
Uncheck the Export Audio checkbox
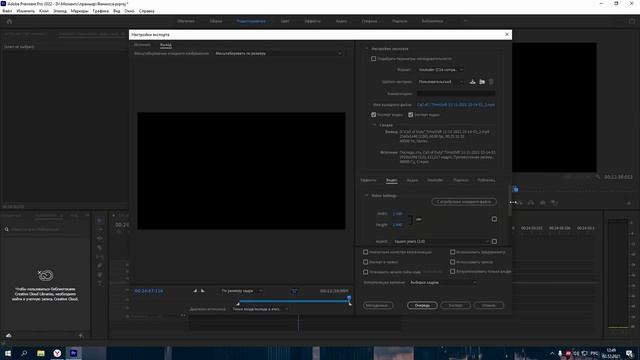tap(411, 115)
